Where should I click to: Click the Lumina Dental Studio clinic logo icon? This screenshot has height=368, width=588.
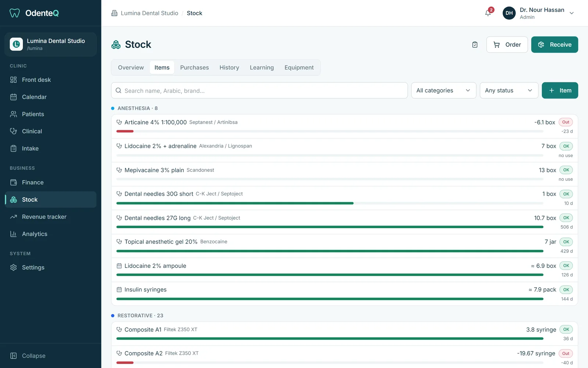coord(16,44)
